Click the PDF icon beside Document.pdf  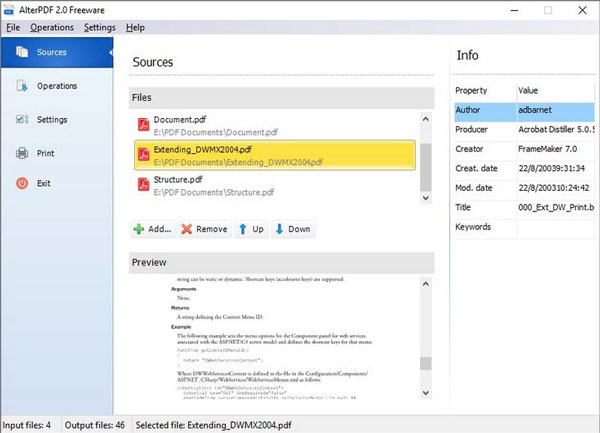[144, 125]
